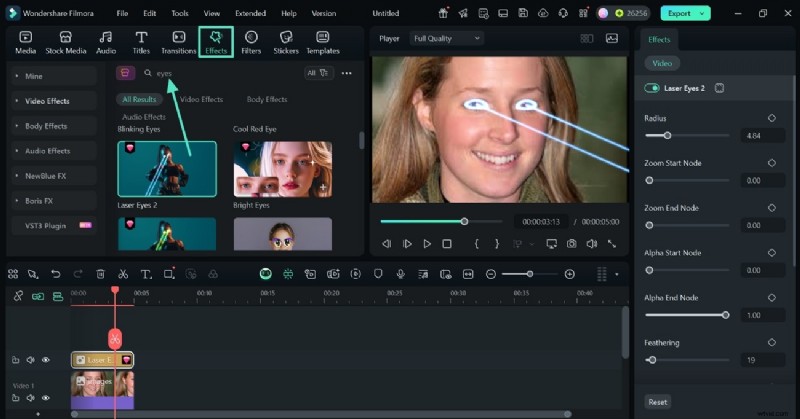The width and height of the screenshot is (800, 419).
Task: Adjust the Alpha End Node slider
Action: click(687, 315)
